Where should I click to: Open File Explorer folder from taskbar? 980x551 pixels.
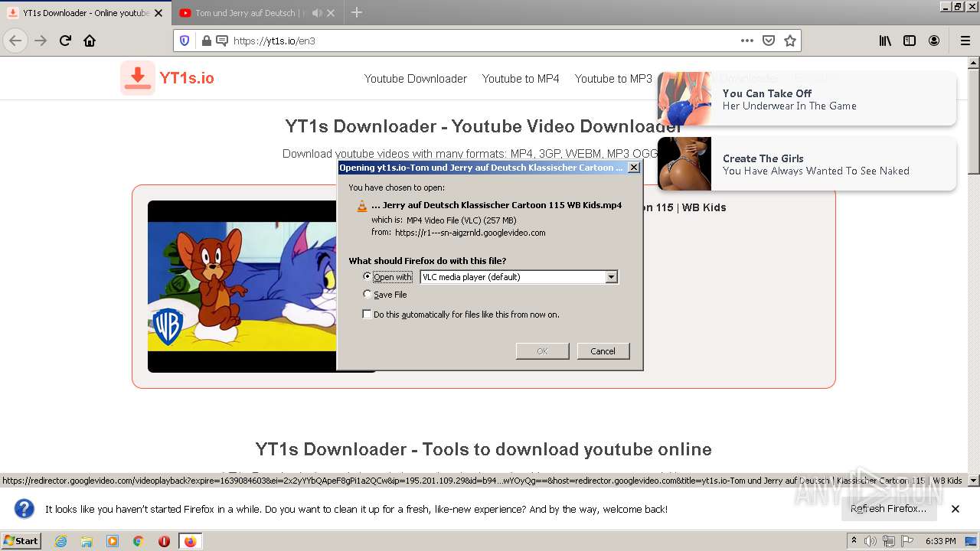point(87,541)
